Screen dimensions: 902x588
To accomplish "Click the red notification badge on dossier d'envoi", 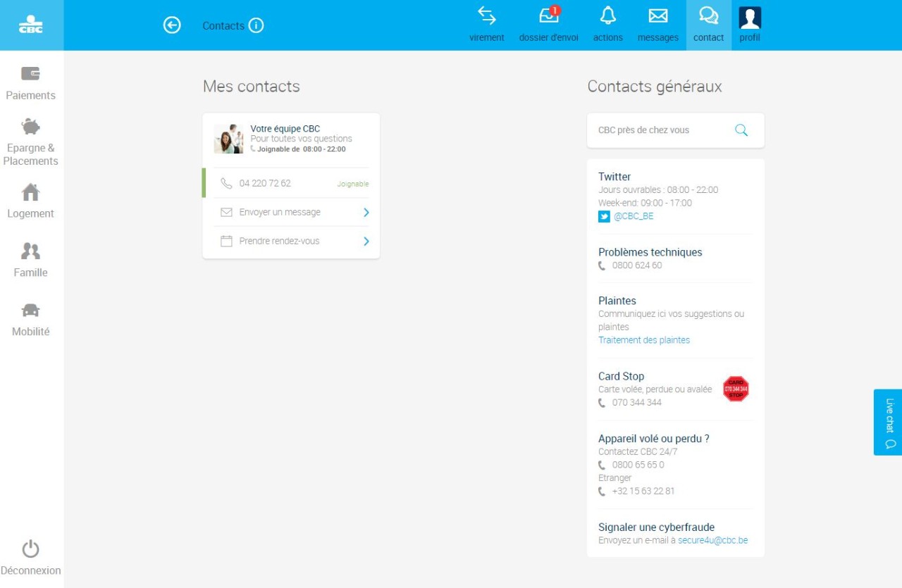I will click(555, 10).
